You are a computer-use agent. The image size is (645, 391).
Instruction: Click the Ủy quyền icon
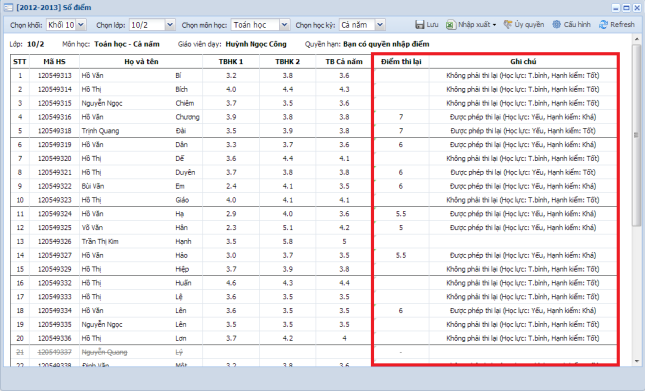tap(508, 25)
